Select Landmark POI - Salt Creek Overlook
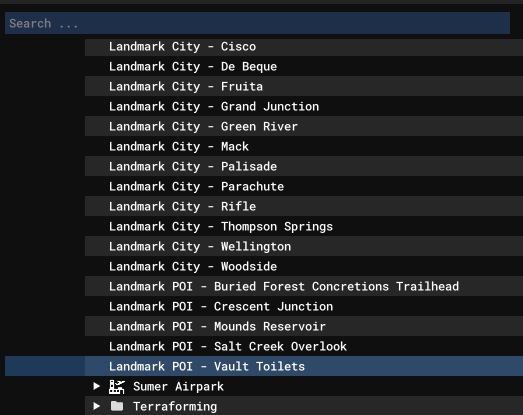523x415 pixels. (304, 346)
